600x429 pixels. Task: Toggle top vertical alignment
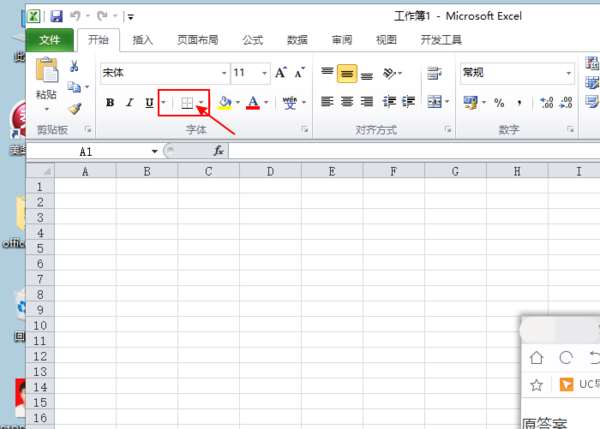(327, 73)
